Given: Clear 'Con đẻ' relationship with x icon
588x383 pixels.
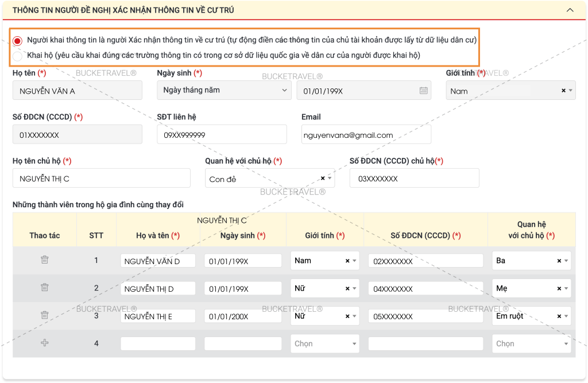Looking at the screenshot, I should tap(323, 179).
